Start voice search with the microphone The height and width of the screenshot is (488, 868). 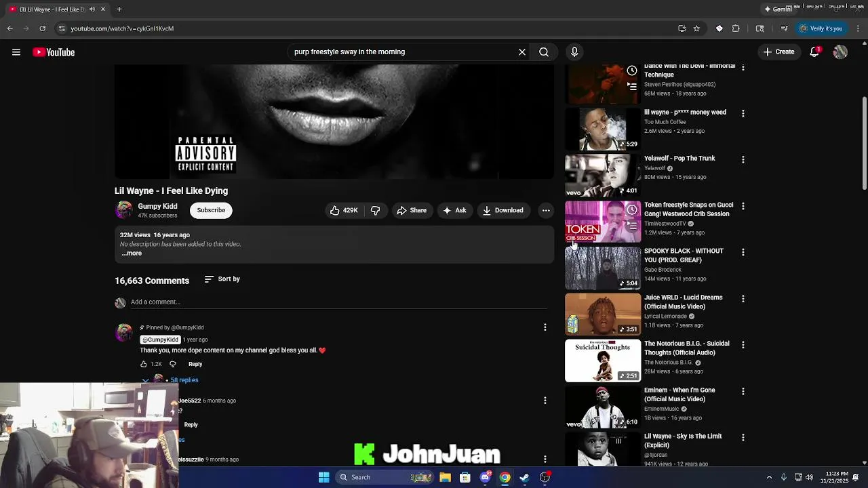574,52
